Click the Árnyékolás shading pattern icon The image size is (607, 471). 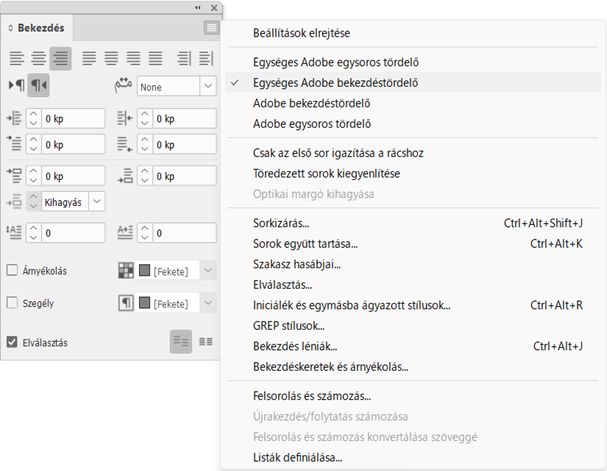pos(126,271)
